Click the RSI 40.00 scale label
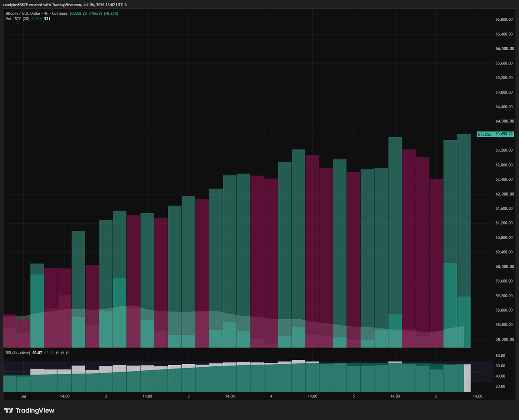 (500, 376)
